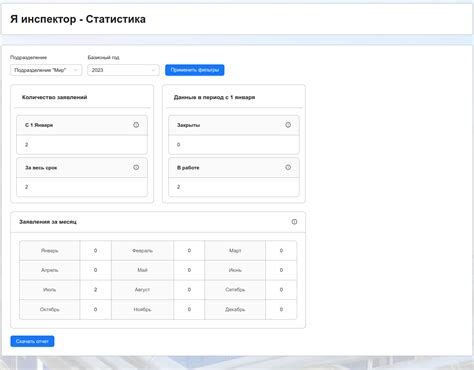This screenshot has height=370, width=474.
Task: Click info icon beside 'С 1 Января'
Action: coord(136,125)
